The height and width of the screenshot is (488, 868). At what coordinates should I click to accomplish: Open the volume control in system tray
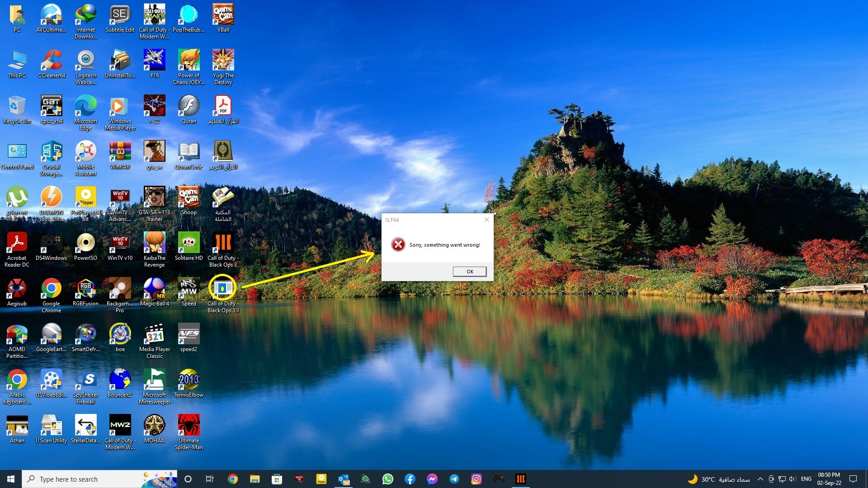pos(793,479)
